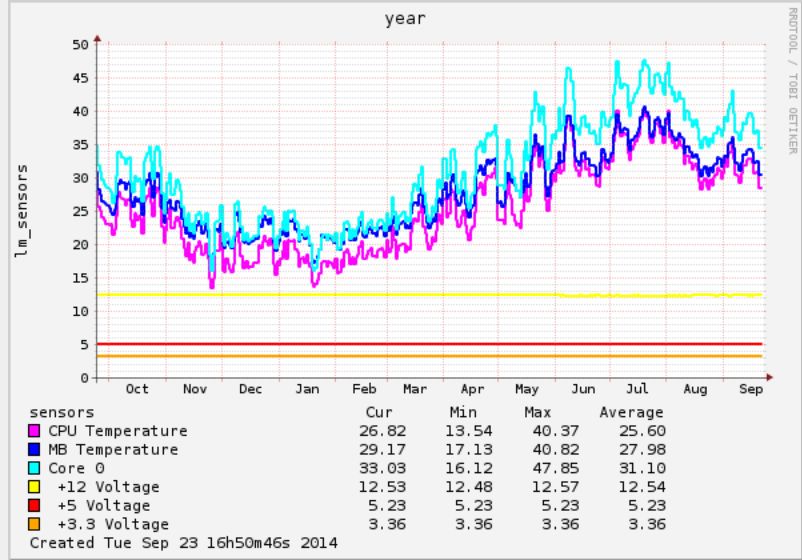Image resolution: width=802 pixels, height=560 pixels.
Task: Click the '+12 Voltage' legend label
Action: [108, 487]
